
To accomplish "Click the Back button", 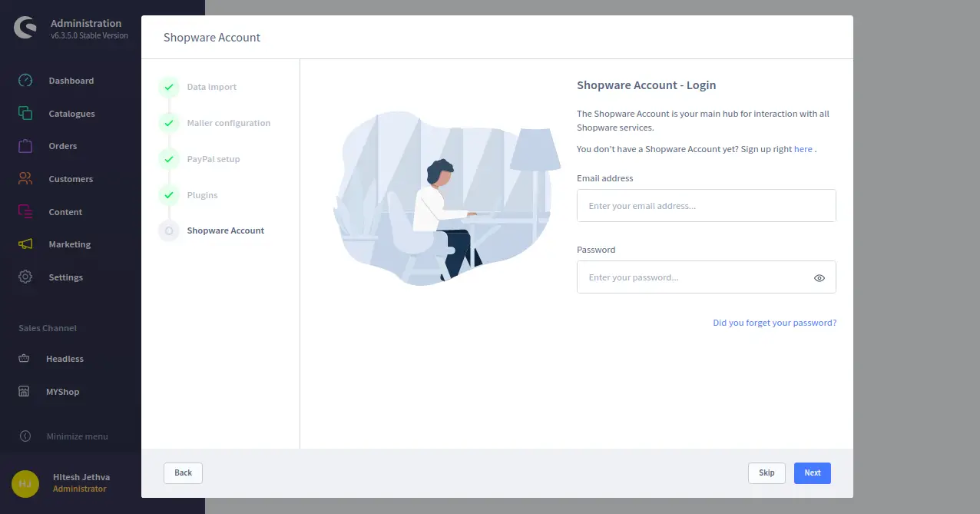I will click(x=183, y=473).
